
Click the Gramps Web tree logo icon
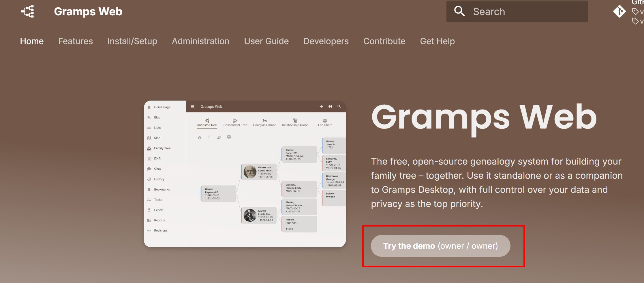click(28, 12)
